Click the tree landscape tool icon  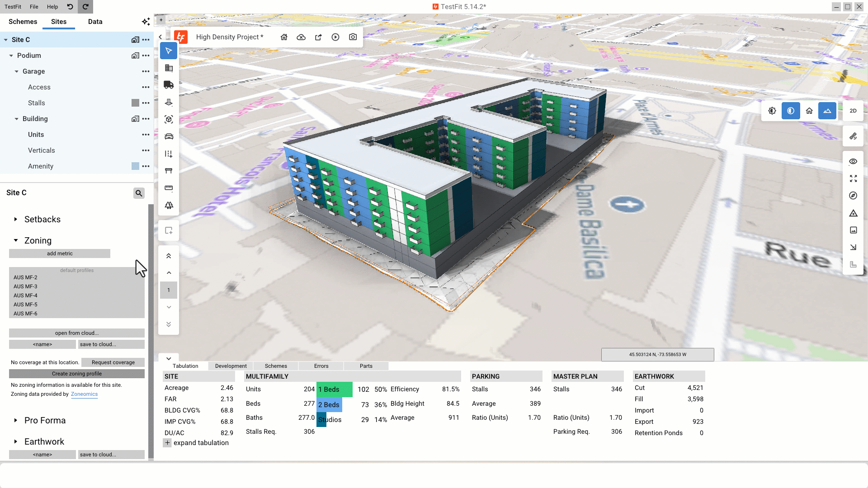pyautogui.click(x=169, y=205)
